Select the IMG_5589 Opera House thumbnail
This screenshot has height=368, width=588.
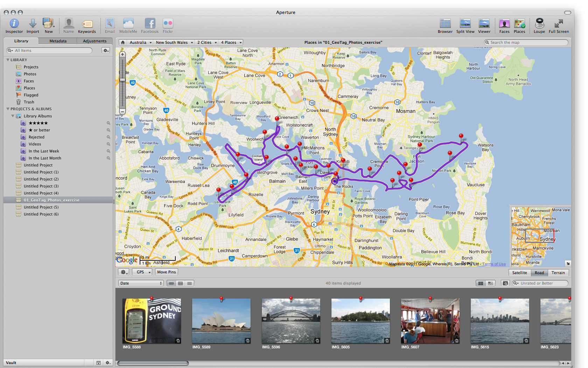221,321
